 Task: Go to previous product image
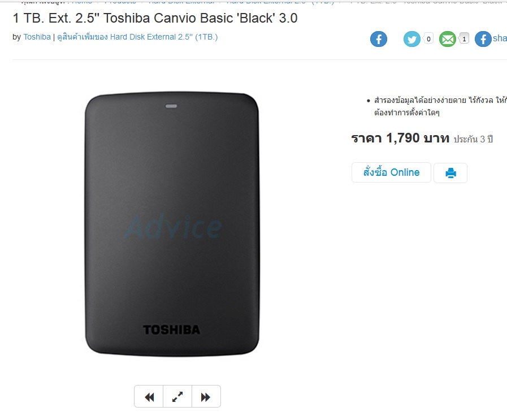tap(149, 396)
